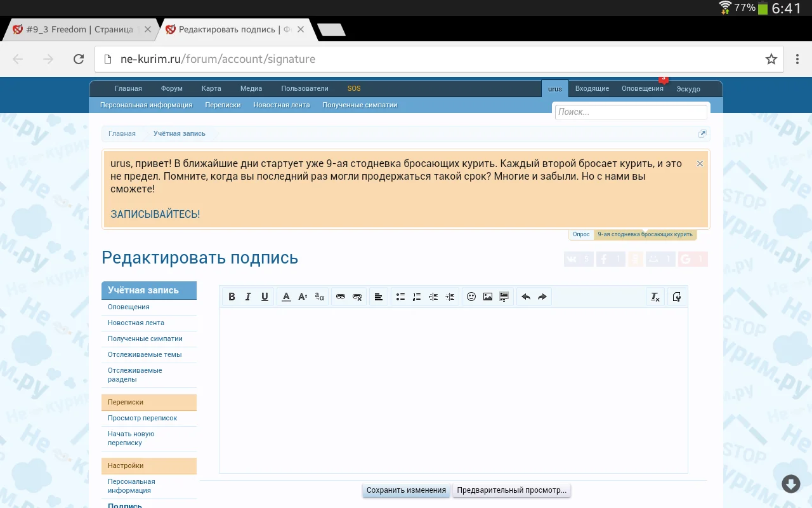Open the text alignment dropdown
Screen dimensions: 812x508
pos(379,296)
